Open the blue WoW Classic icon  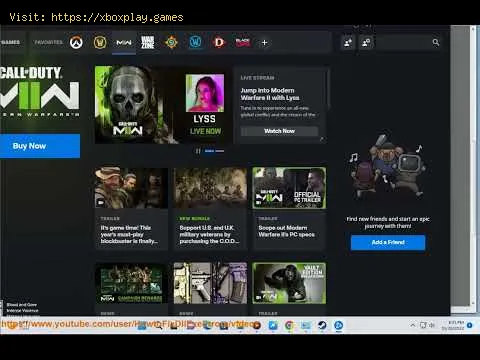pos(195,42)
